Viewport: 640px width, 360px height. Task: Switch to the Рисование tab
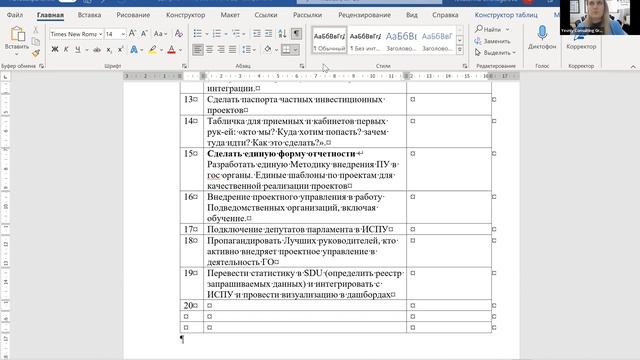point(133,15)
